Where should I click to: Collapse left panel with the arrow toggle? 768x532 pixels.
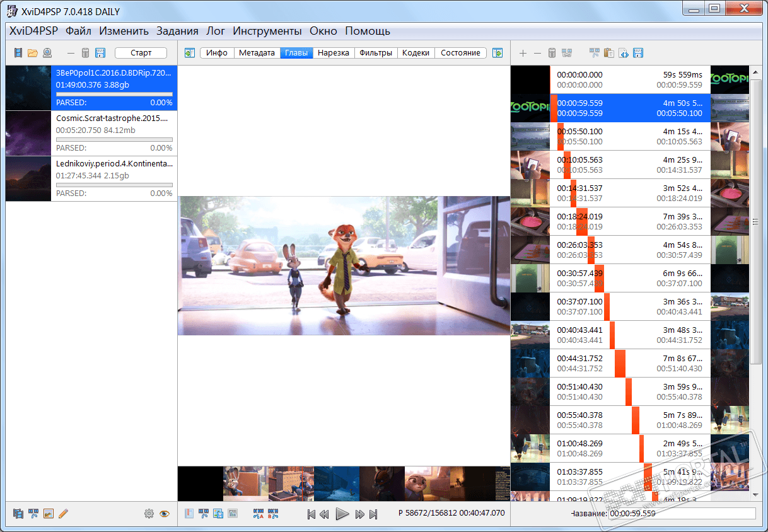point(190,53)
